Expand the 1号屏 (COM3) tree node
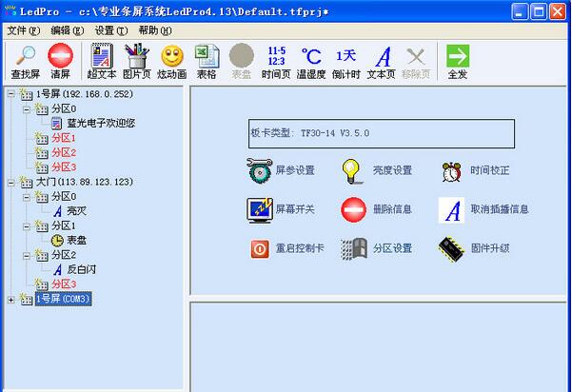The width and height of the screenshot is (572, 392). pyautogui.click(x=11, y=300)
